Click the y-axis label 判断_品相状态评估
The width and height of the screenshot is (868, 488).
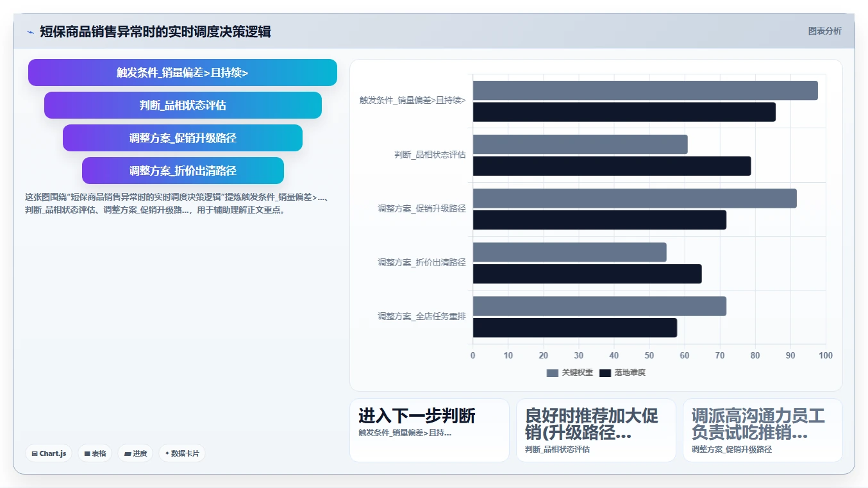click(430, 155)
